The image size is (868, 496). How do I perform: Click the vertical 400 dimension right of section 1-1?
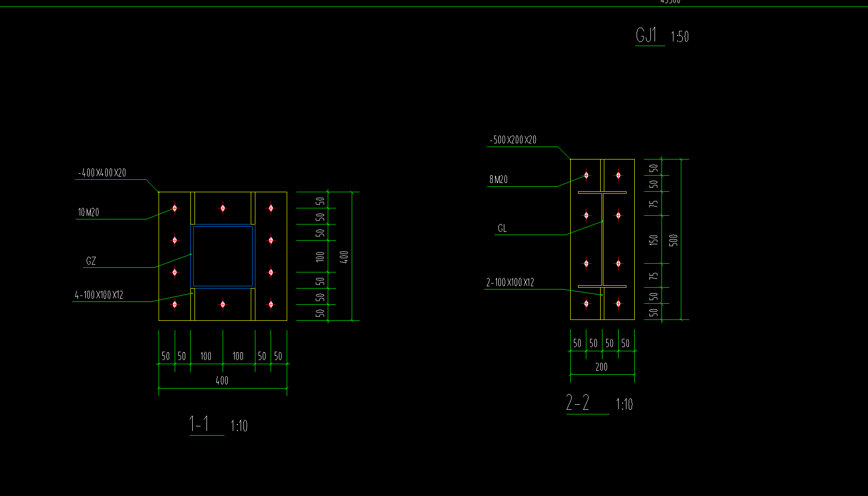click(x=344, y=257)
